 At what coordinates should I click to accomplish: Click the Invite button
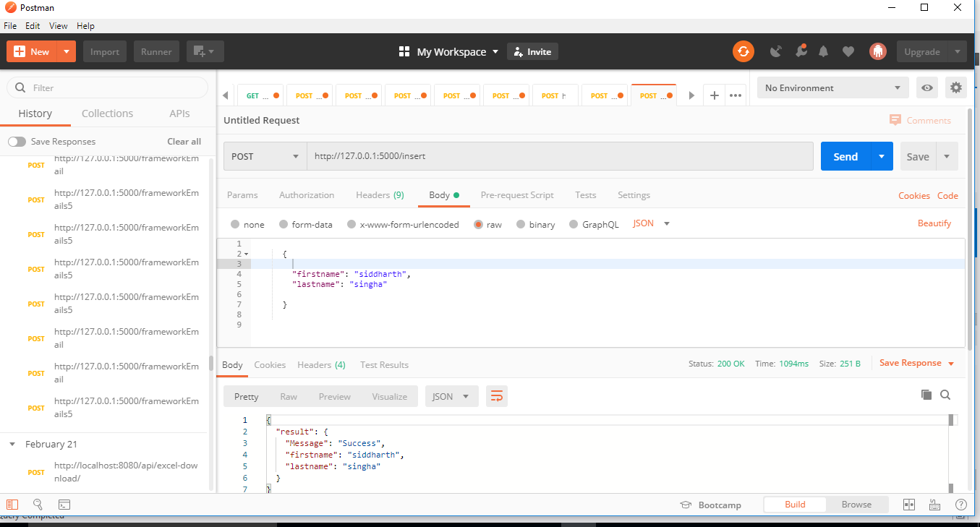[x=532, y=51]
